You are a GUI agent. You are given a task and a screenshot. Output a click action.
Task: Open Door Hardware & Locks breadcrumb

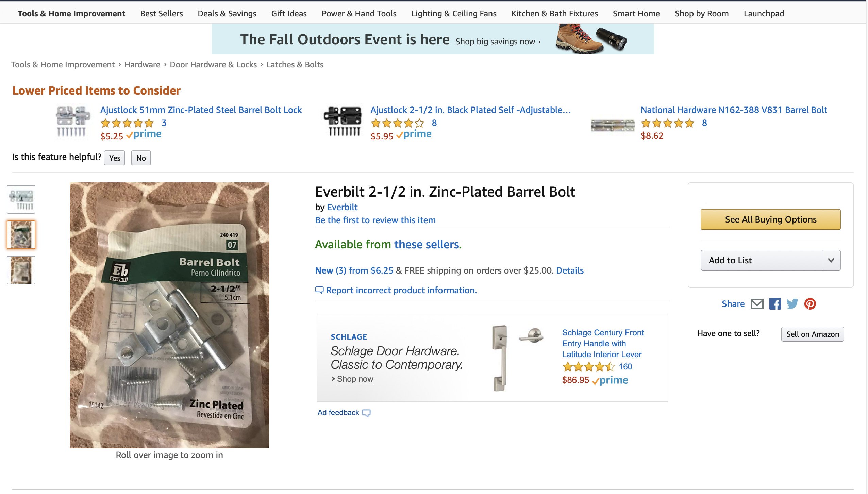tap(213, 65)
